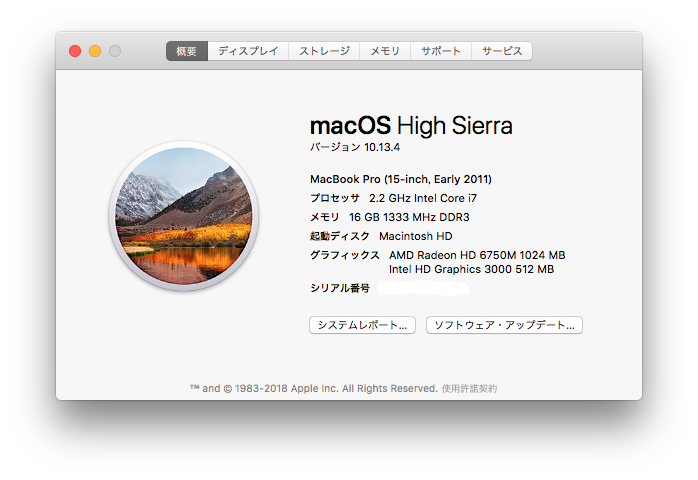Click Intel HD Graphics 3000 512 MB text
The width and height of the screenshot is (698, 480).
click(x=471, y=269)
